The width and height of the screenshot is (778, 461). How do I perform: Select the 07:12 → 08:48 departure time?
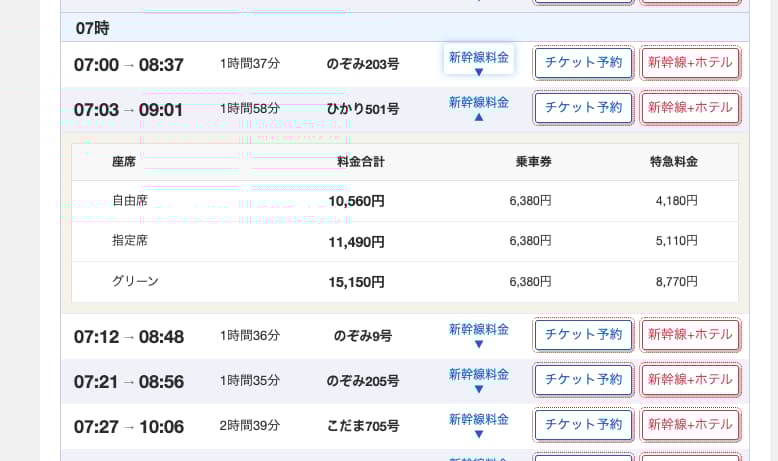point(129,337)
